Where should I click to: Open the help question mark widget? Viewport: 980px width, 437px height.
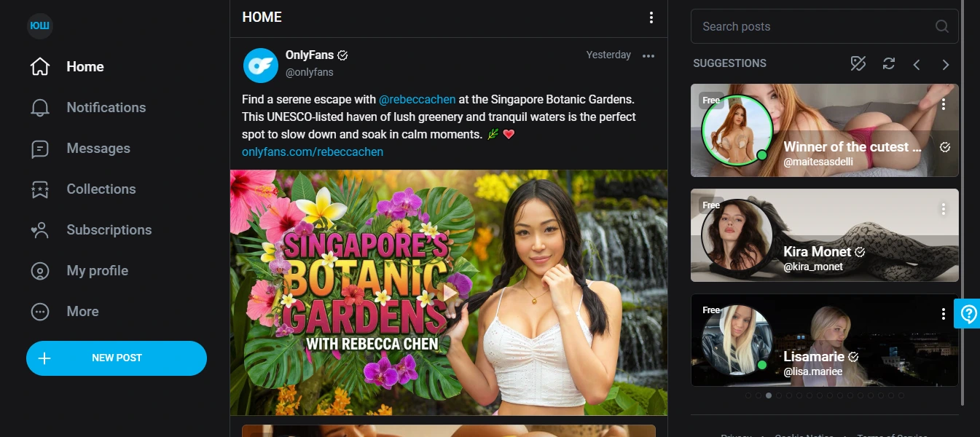[x=968, y=314]
